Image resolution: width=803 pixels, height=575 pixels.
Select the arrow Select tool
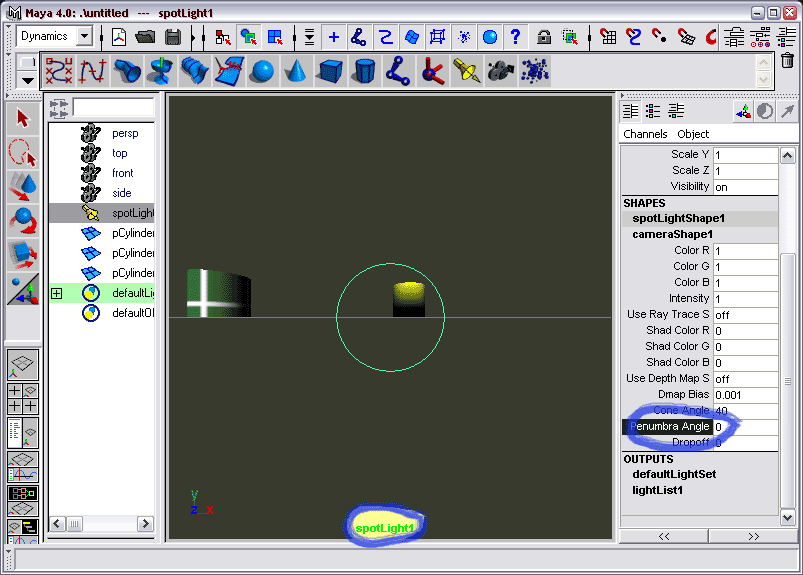coord(24,119)
